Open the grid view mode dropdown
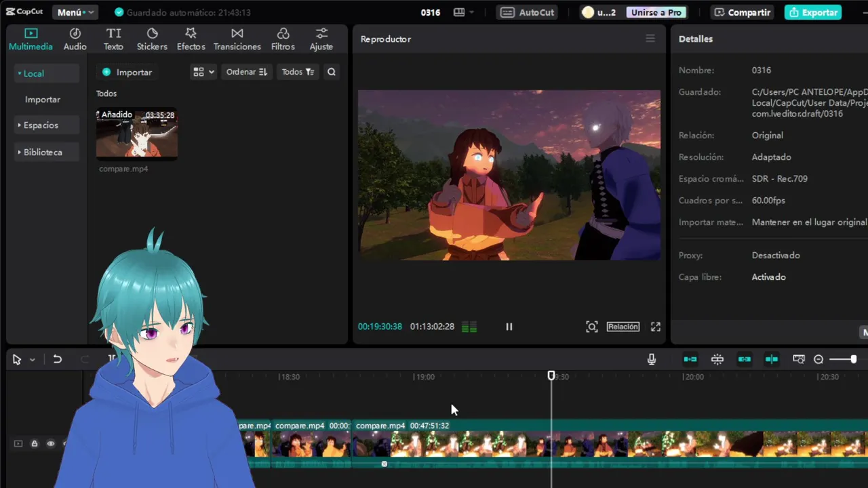Image resolution: width=868 pixels, height=488 pixels. (x=203, y=72)
